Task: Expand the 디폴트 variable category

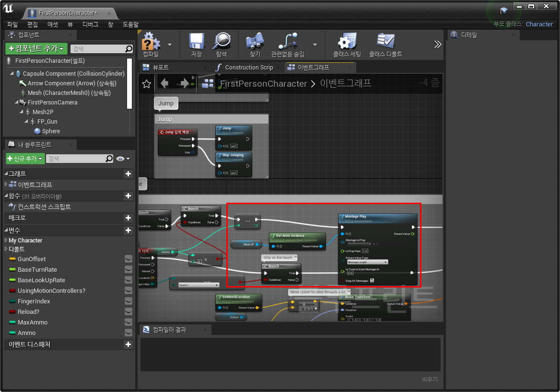Action: [6, 249]
